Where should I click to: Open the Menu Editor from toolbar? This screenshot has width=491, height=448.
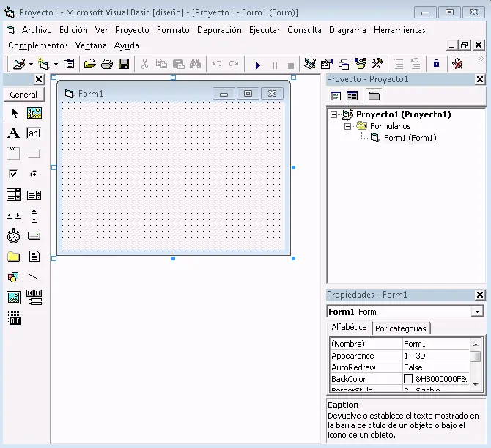pyautogui.click(x=69, y=64)
